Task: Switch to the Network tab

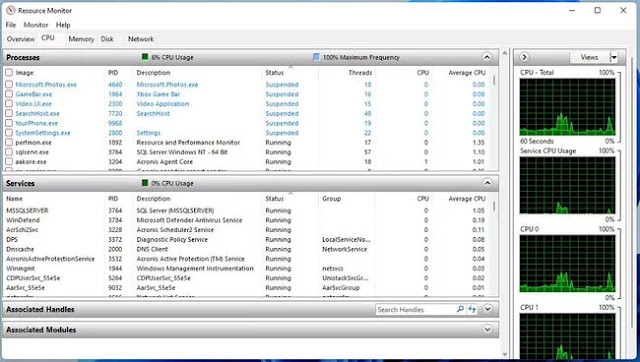Action: pos(141,39)
